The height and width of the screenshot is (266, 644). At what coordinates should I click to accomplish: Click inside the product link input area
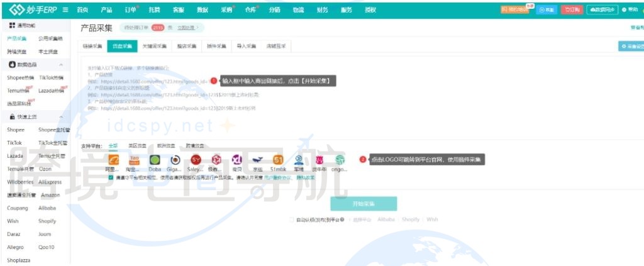tap(346, 94)
